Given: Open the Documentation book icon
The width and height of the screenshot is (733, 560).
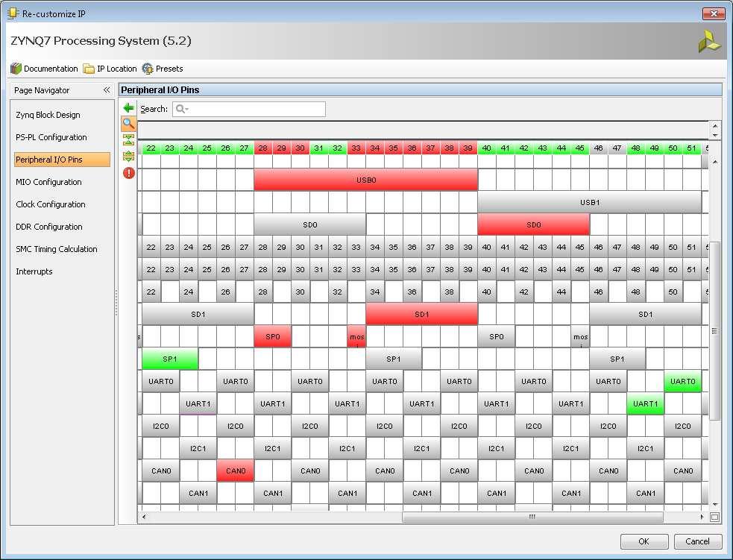Looking at the screenshot, I should (16, 69).
